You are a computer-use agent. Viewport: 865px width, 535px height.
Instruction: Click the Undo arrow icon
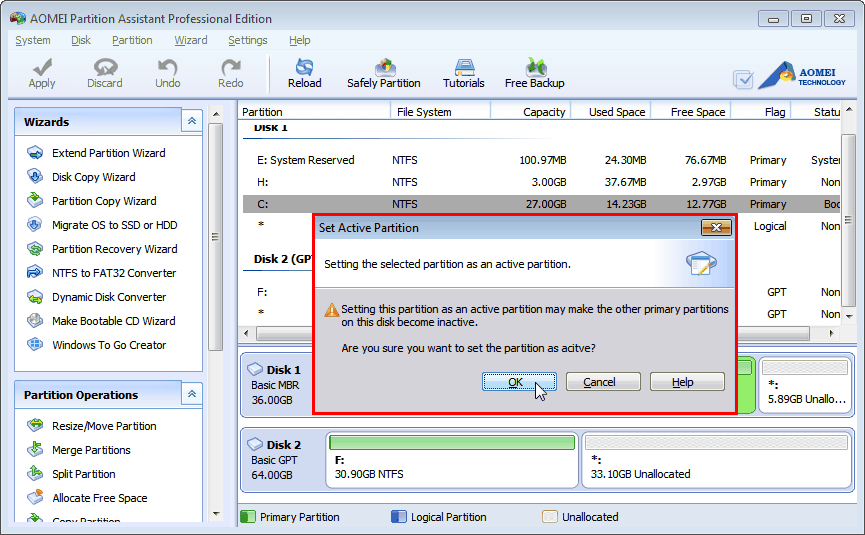tap(167, 67)
